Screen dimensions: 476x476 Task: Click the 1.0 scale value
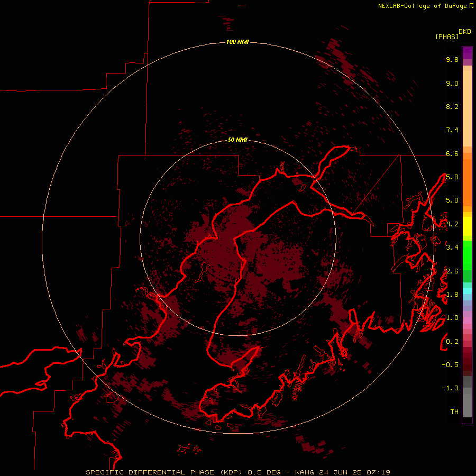pos(452,318)
